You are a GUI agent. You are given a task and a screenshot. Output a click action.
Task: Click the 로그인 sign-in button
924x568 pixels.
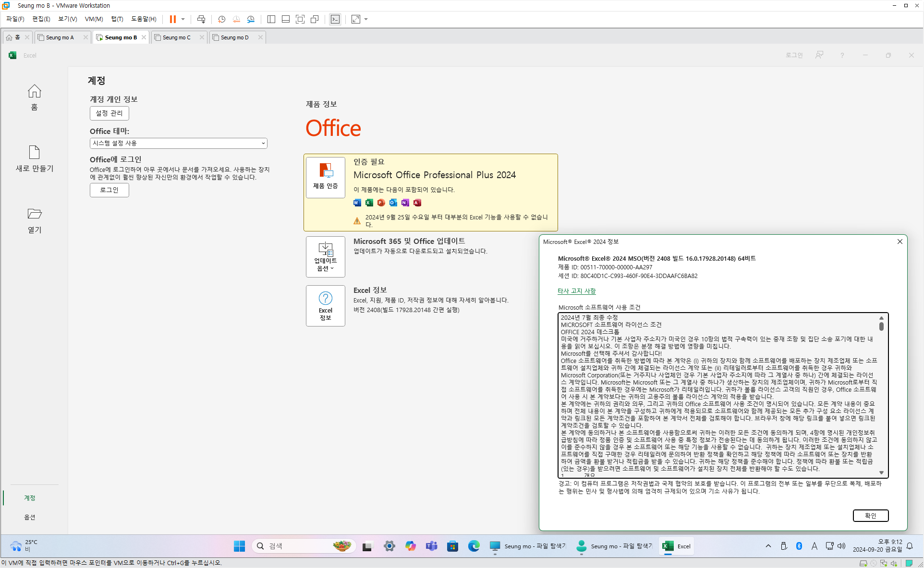pos(109,190)
